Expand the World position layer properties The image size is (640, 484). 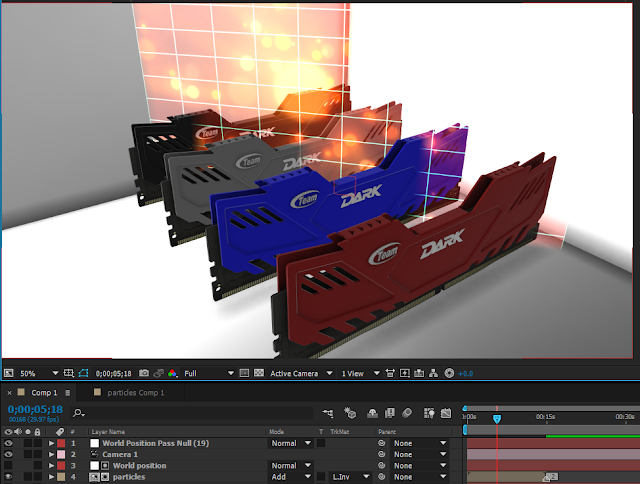pos(51,465)
